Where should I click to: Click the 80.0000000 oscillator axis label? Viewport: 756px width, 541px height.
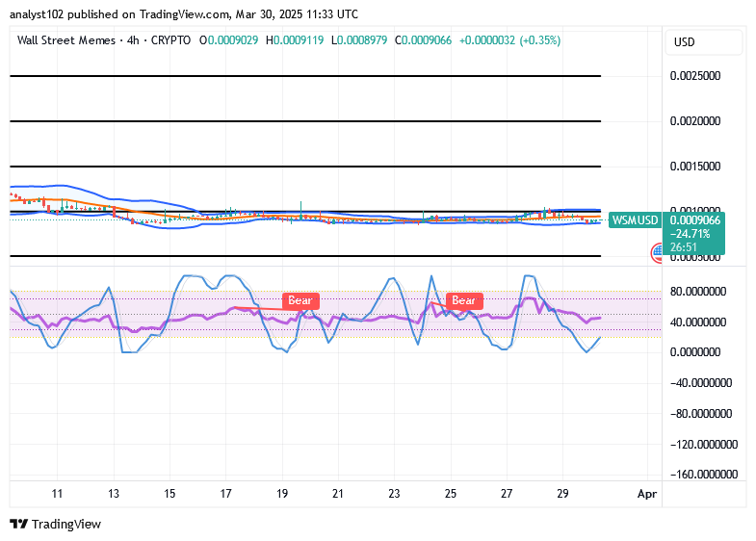(698, 292)
